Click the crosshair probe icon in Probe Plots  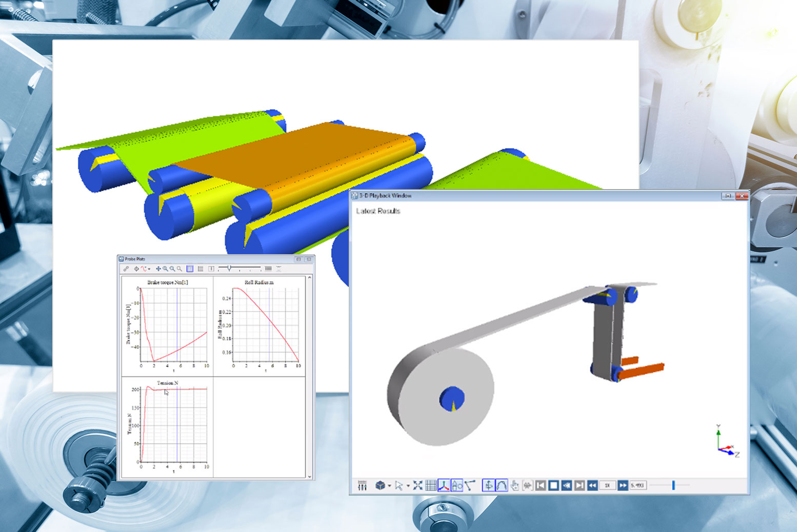click(136, 269)
